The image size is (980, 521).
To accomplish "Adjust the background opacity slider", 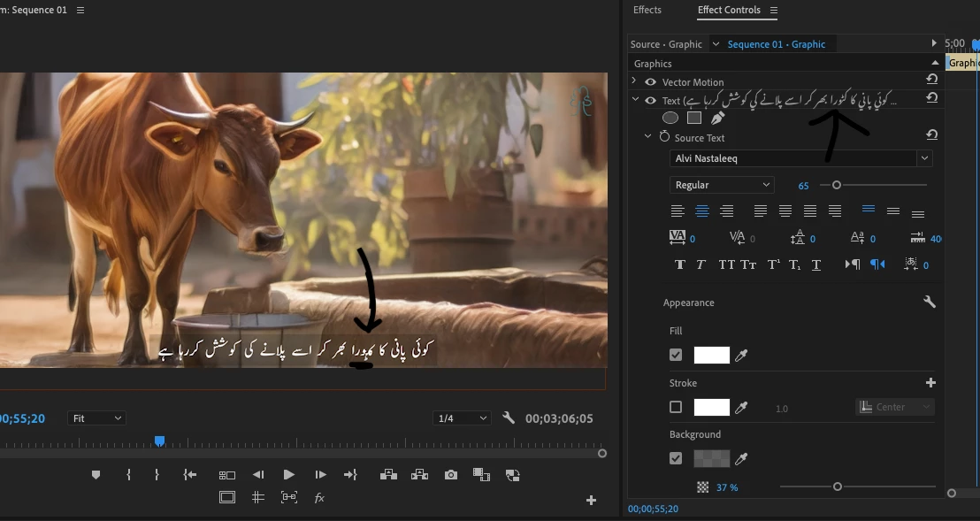I will coord(838,487).
